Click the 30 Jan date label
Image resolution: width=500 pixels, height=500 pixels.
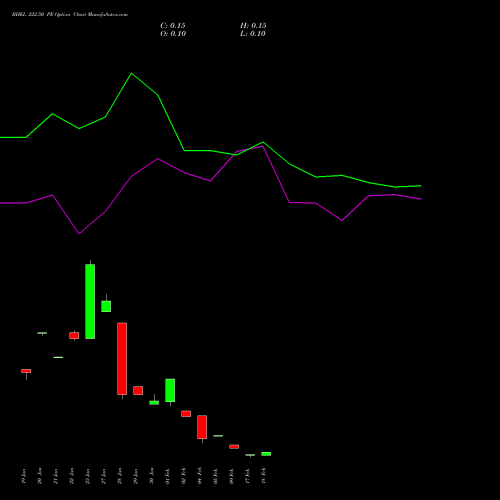point(152,476)
